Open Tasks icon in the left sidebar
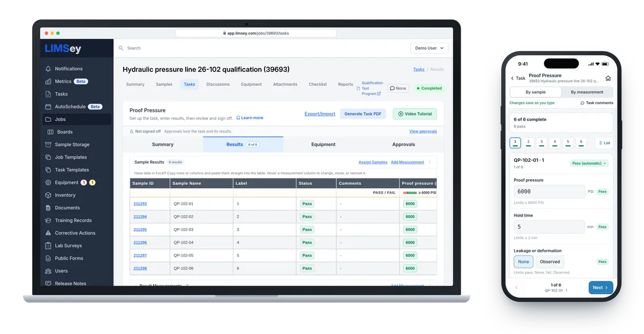This screenshot has width=644, height=334. click(x=48, y=94)
